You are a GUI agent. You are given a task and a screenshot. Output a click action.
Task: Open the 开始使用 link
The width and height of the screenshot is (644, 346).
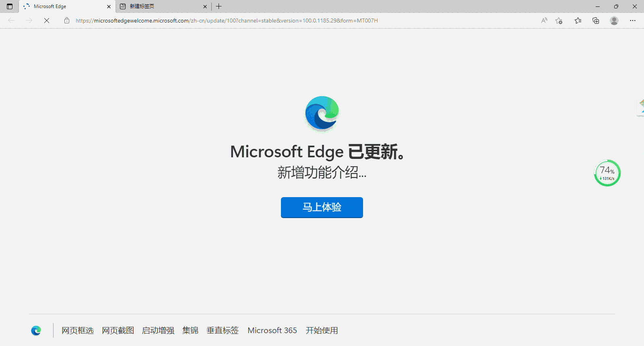(322, 330)
